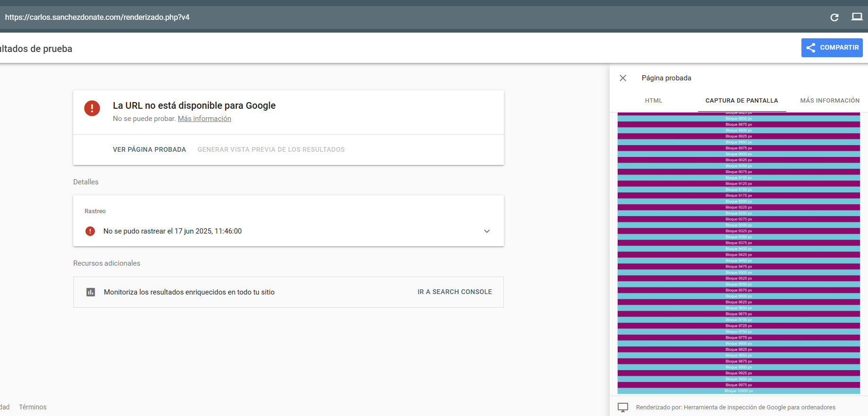The width and height of the screenshot is (868, 416).
Task: Click the red warning icon in Rastreo row
Action: point(90,231)
